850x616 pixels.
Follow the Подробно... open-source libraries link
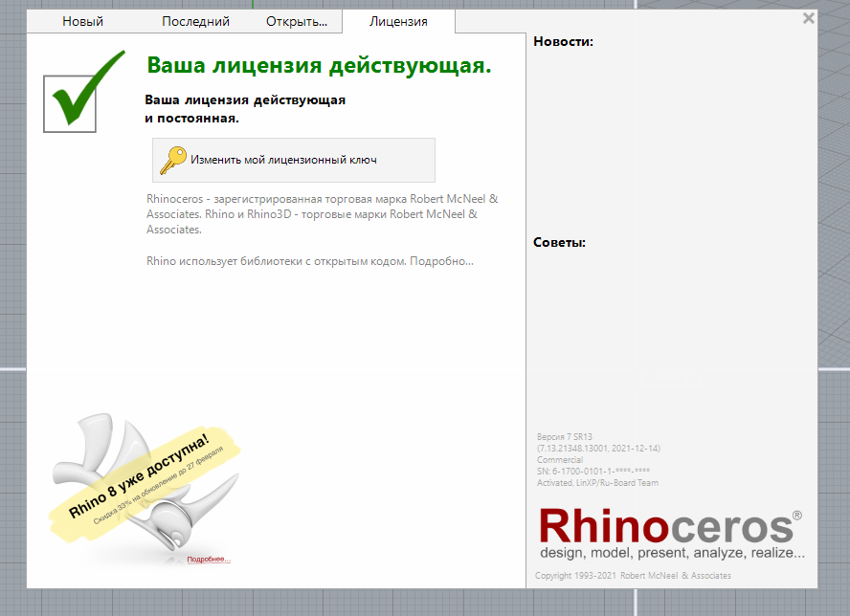pyautogui.click(x=441, y=261)
